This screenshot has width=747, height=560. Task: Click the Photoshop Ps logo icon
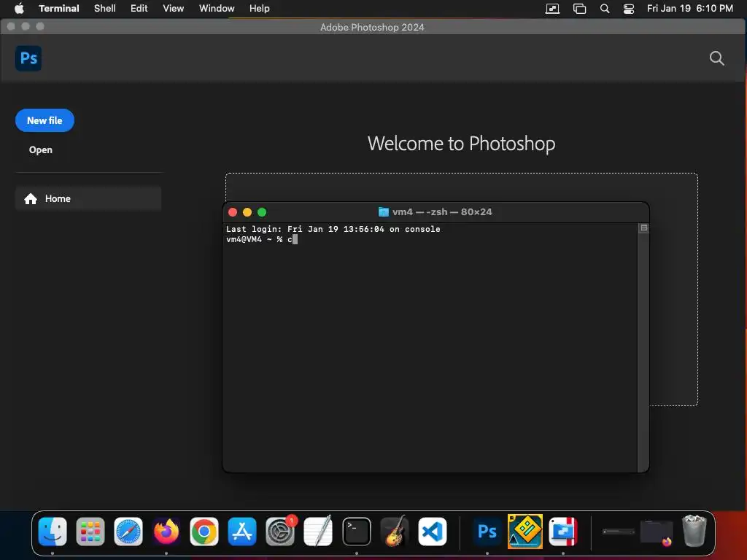pyautogui.click(x=28, y=58)
